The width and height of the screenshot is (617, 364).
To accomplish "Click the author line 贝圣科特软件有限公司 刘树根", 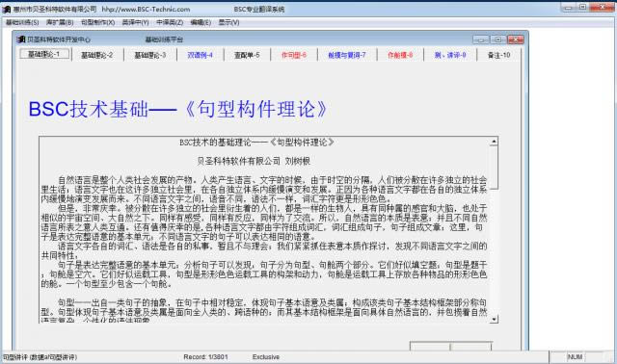I will coord(254,161).
